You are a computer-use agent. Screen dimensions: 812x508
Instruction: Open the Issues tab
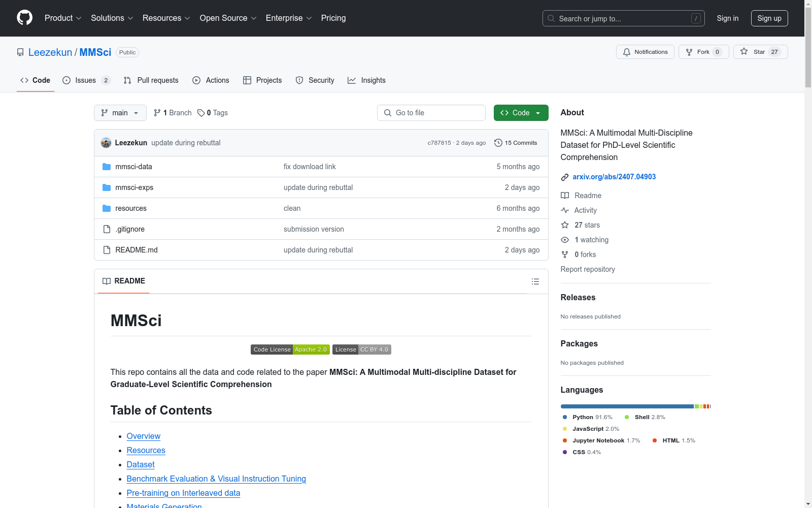pyautogui.click(x=86, y=80)
